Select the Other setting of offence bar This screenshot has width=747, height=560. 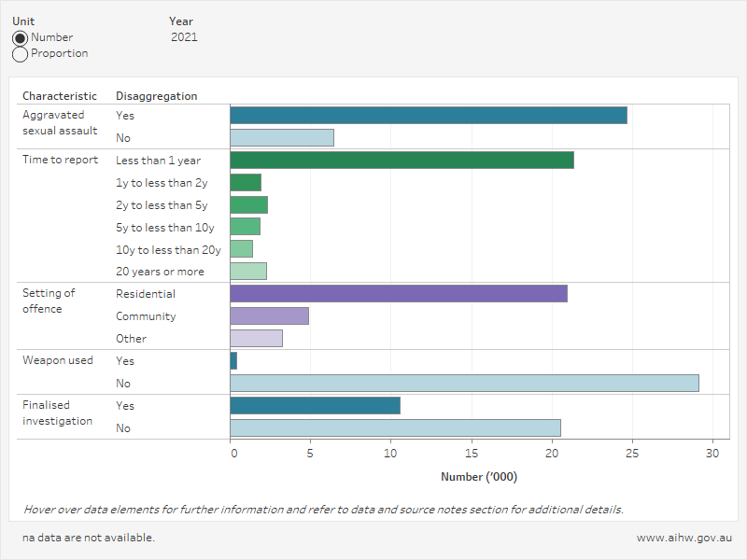256,339
